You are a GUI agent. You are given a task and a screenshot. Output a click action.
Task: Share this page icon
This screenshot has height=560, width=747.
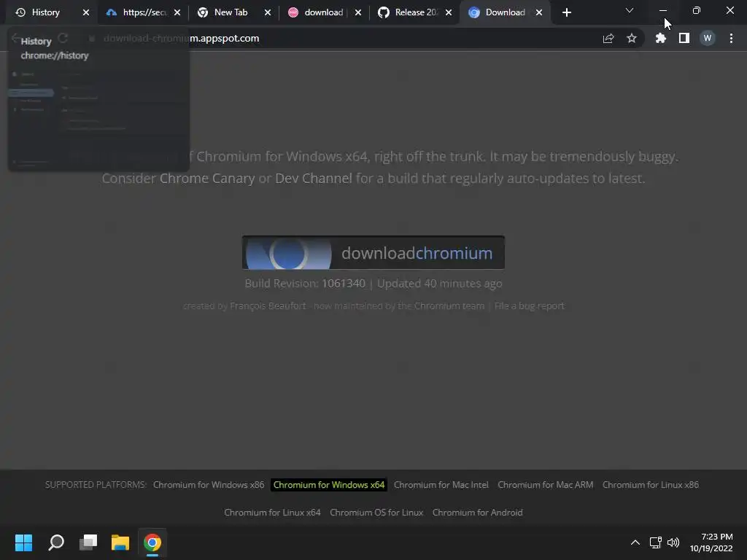608,38
